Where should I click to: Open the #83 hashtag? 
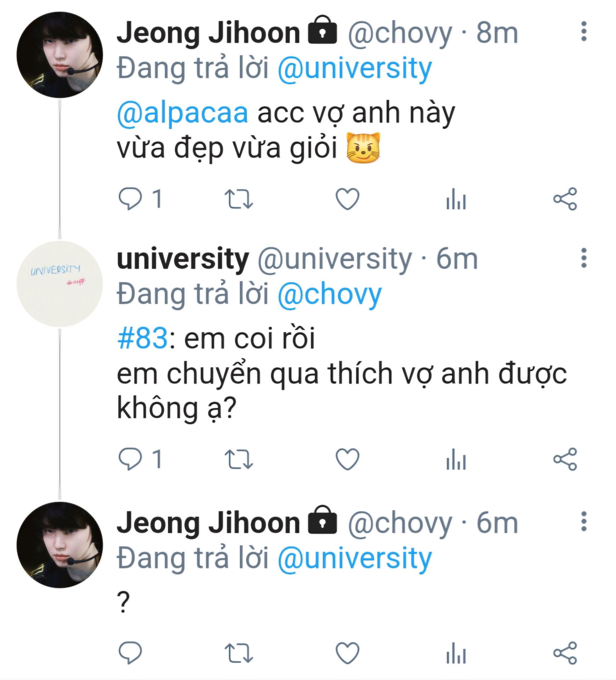[142, 339]
